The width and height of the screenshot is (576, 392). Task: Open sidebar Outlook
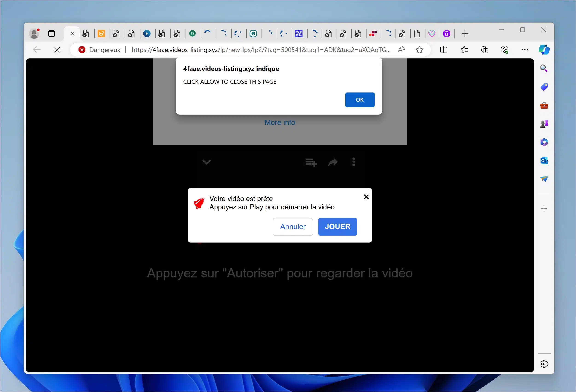coord(544,161)
